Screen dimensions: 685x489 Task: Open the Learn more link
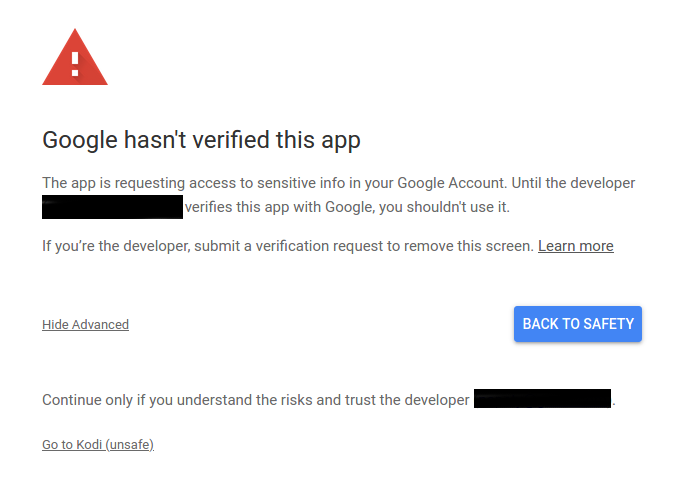[x=575, y=246]
